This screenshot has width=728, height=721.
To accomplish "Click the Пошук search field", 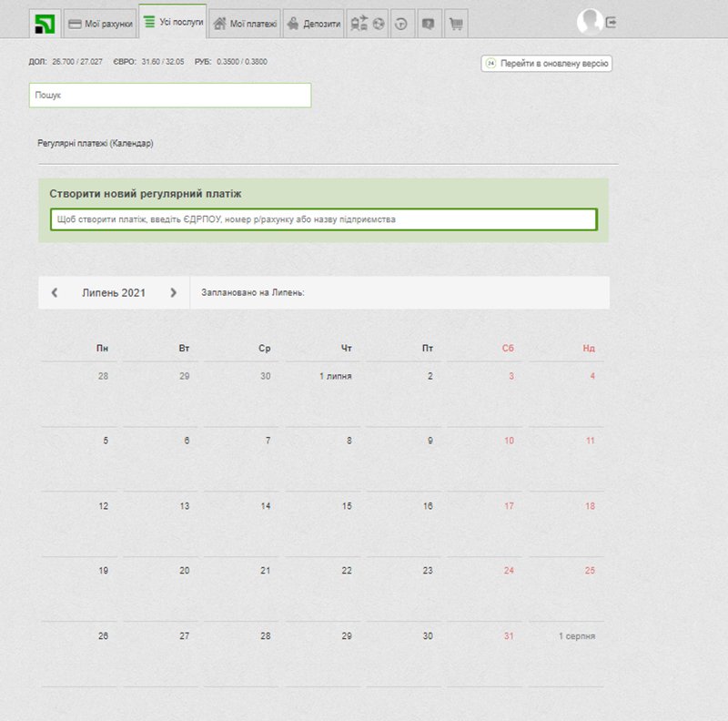I will (170, 96).
